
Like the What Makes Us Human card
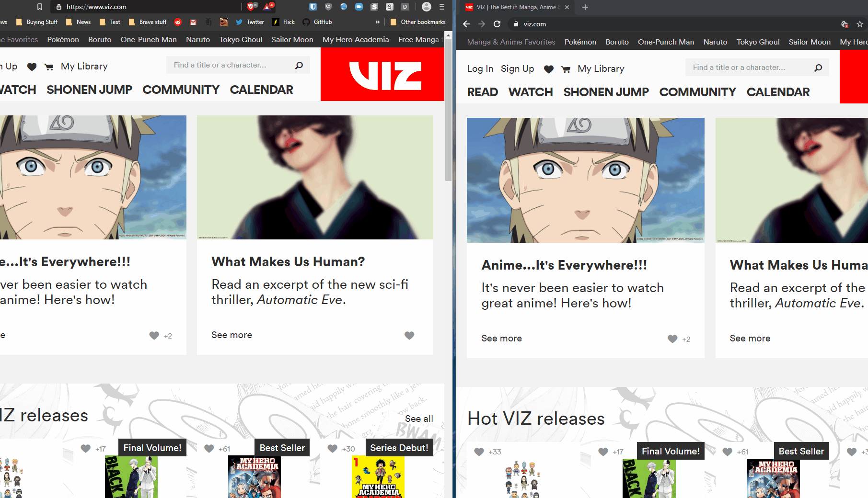pos(409,335)
